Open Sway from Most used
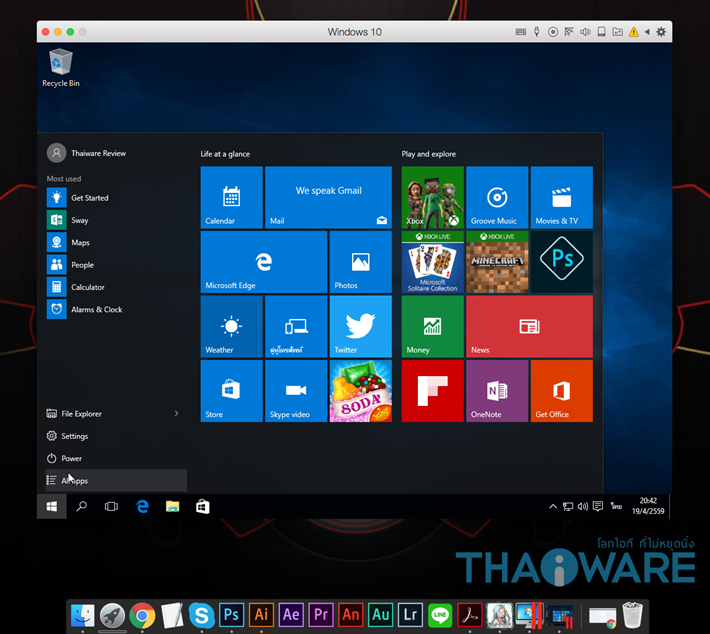Screen dimensions: 710x634 pyautogui.click(x=116, y=220)
